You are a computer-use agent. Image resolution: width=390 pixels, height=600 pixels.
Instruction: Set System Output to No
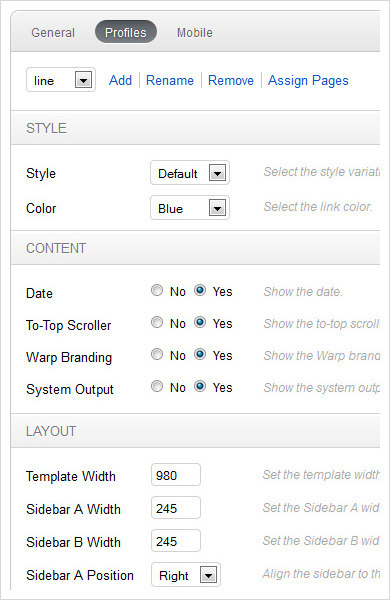click(x=157, y=386)
